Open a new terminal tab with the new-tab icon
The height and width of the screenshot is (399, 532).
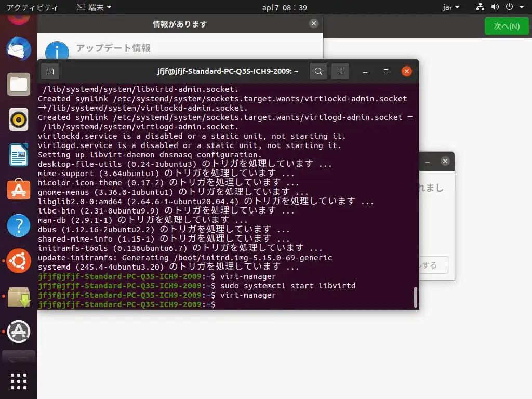50,71
